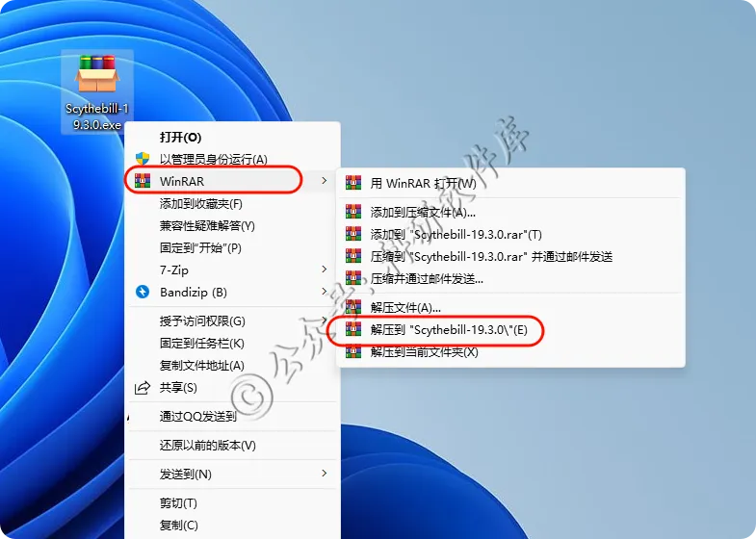Click the WinRAR books icon in the context menu
This screenshot has width=756, height=539.
(x=143, y=181)
